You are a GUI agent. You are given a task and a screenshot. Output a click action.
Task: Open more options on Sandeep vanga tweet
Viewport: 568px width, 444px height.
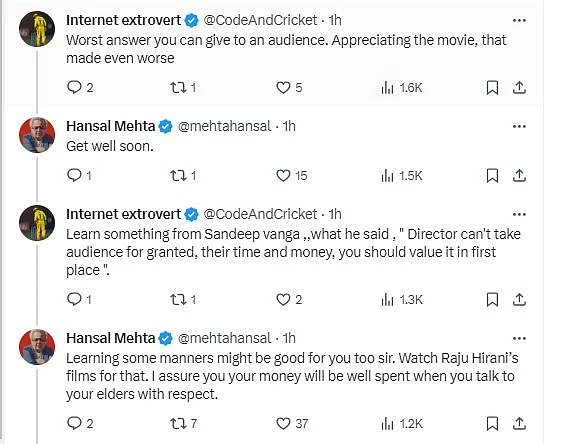pos(519,214)
